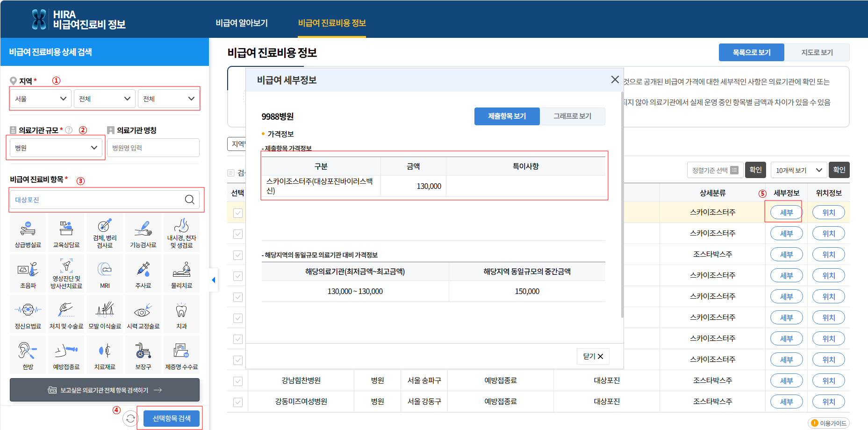
Task: Click the 병원명 입력 input field
Action: (x=153, y=148)
